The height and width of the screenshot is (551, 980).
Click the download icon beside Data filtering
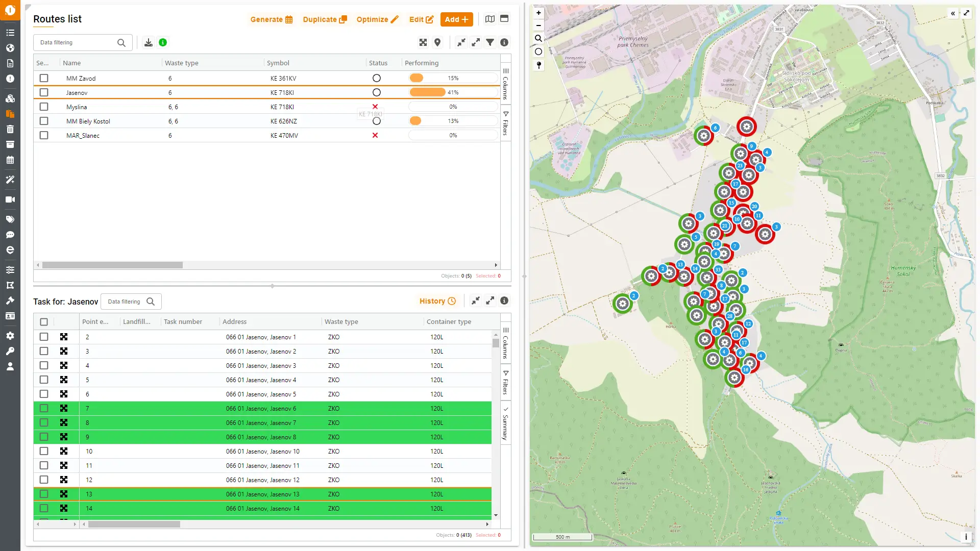(x=149, y=42)
